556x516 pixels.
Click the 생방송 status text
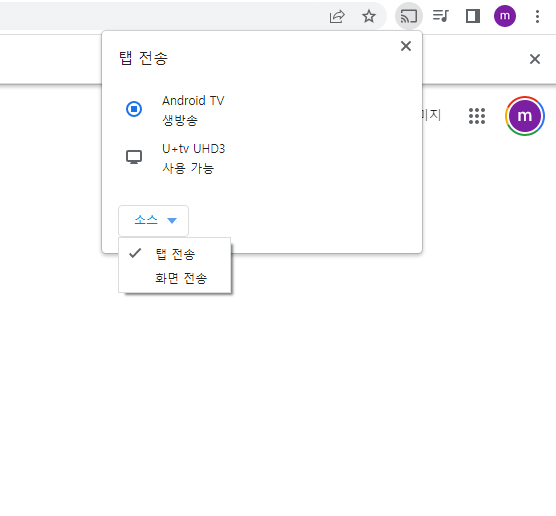(x=180, y=120)
